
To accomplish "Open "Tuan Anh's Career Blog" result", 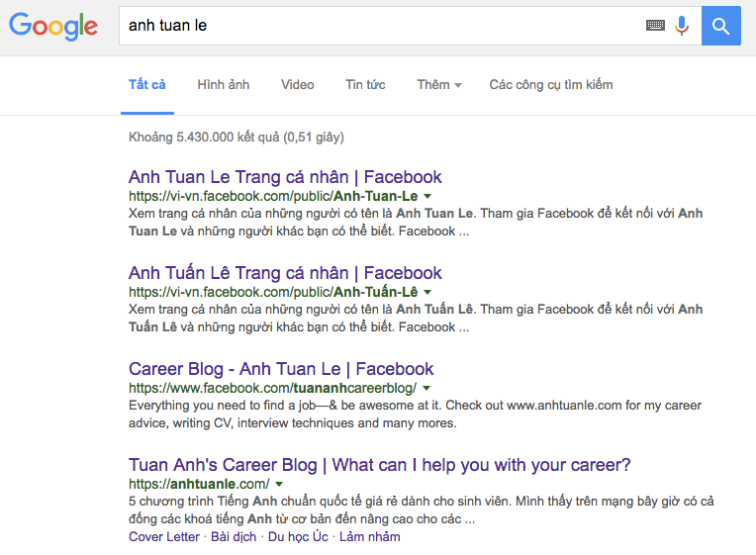I will [379, 465].
